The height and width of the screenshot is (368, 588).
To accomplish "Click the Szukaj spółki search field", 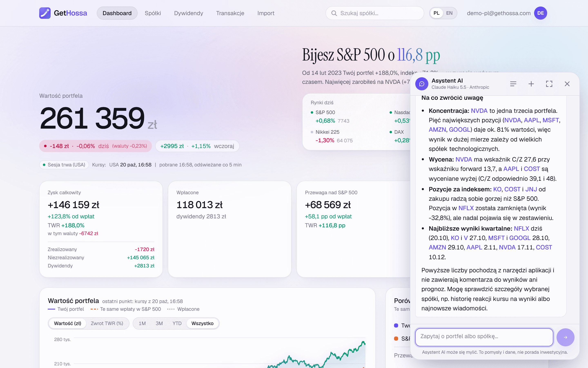I will point(375,13).
